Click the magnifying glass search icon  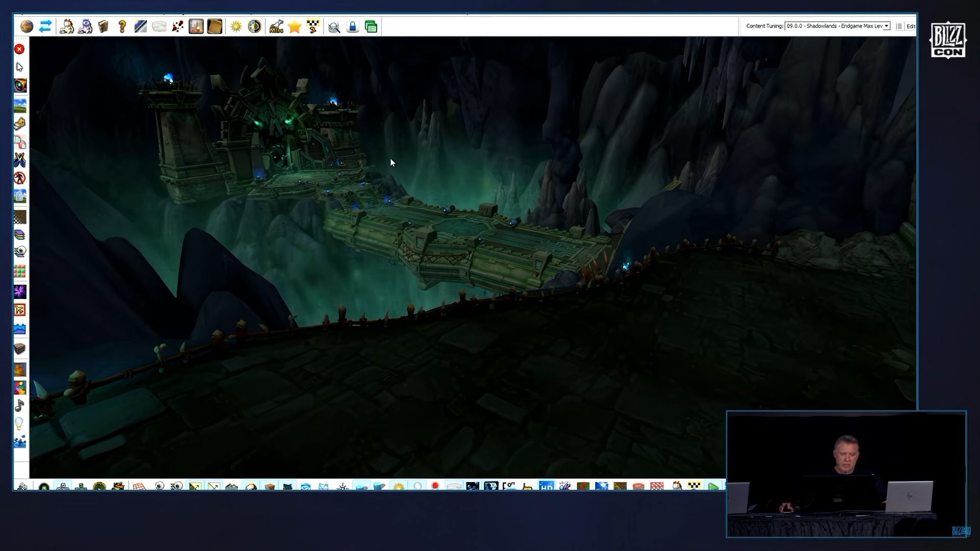pyautogui.click(x=334, y=27)
